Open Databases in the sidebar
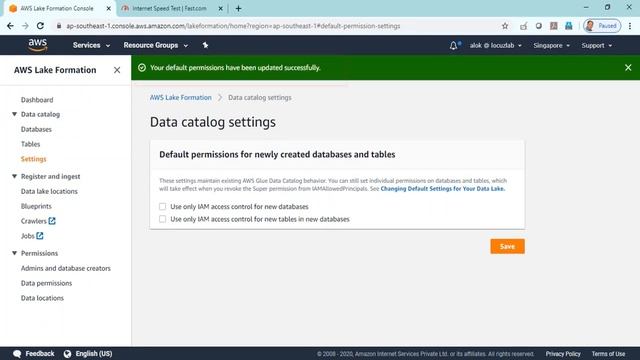 [36, 129]
